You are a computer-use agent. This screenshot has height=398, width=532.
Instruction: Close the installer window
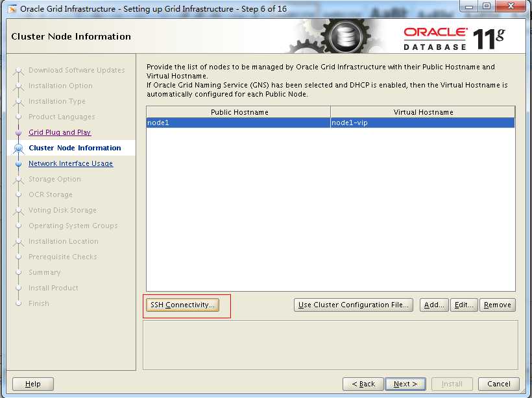tap(511, 6)
